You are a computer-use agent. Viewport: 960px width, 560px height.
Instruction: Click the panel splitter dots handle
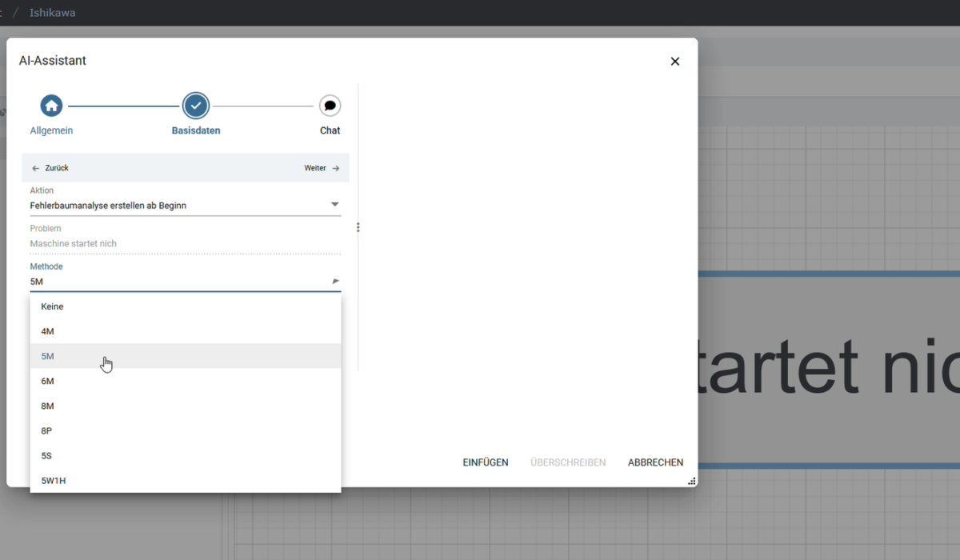point(358,227)
